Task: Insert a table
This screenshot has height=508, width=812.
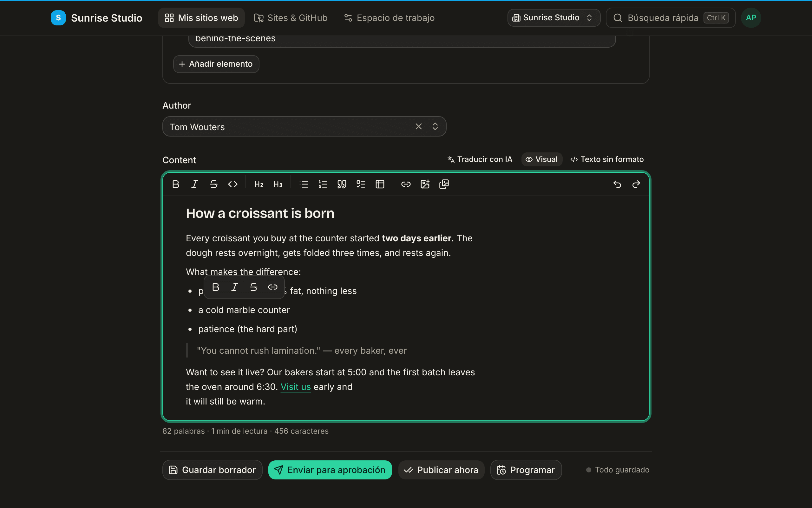Action: (380, 184)
